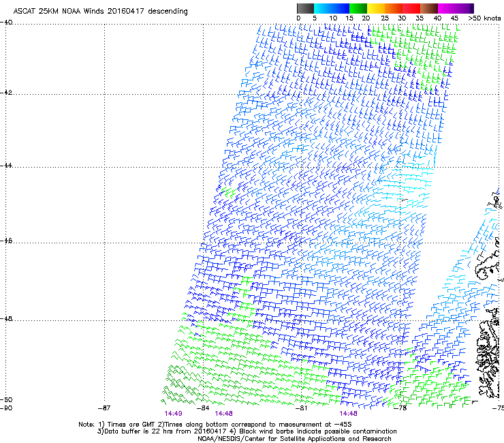Click the small green wind barb cluster near -44.7 latitude

click(229, 192)
